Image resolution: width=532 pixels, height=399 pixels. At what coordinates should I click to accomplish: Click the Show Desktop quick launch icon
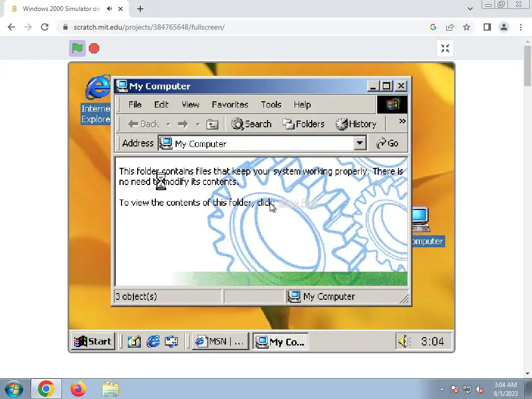pyautogui.click(x=134, y=341)
